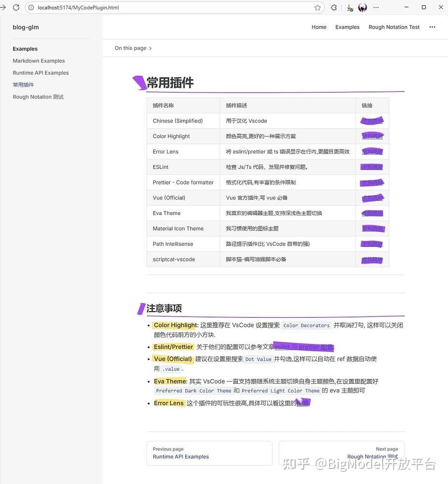
Task: Click Preferred Light Color Theme code
Action: click(281, 391)
